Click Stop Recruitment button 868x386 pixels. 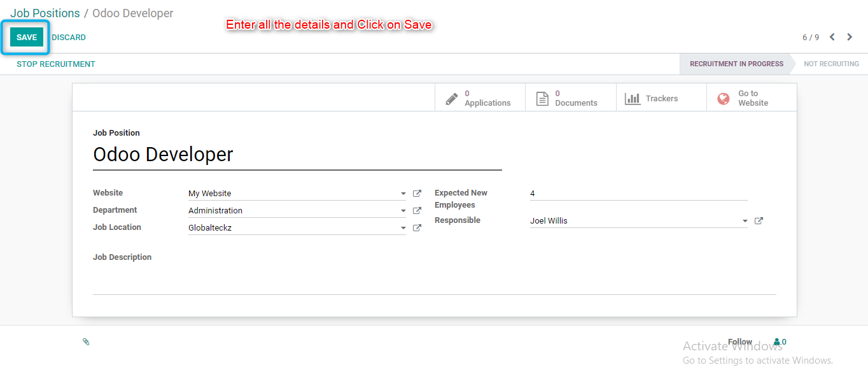coord(56,64)
